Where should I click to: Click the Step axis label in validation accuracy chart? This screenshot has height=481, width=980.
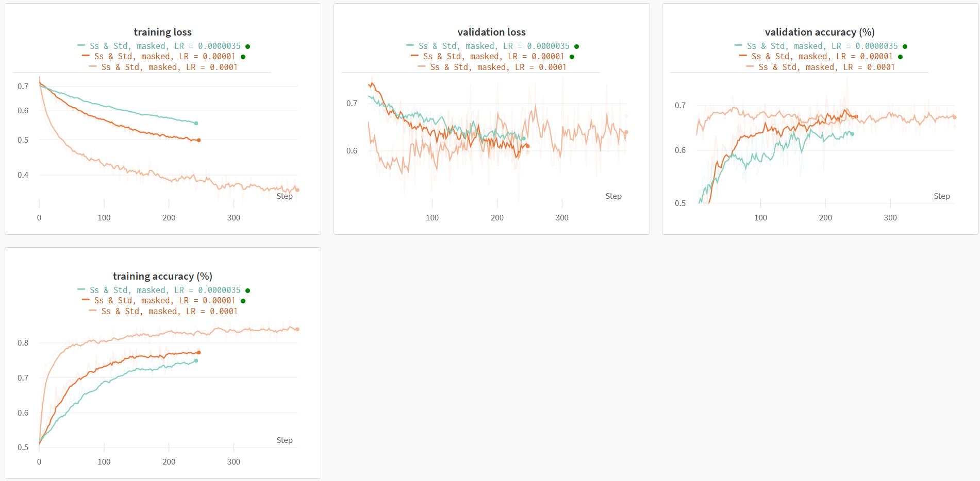(x=942, y=196)
